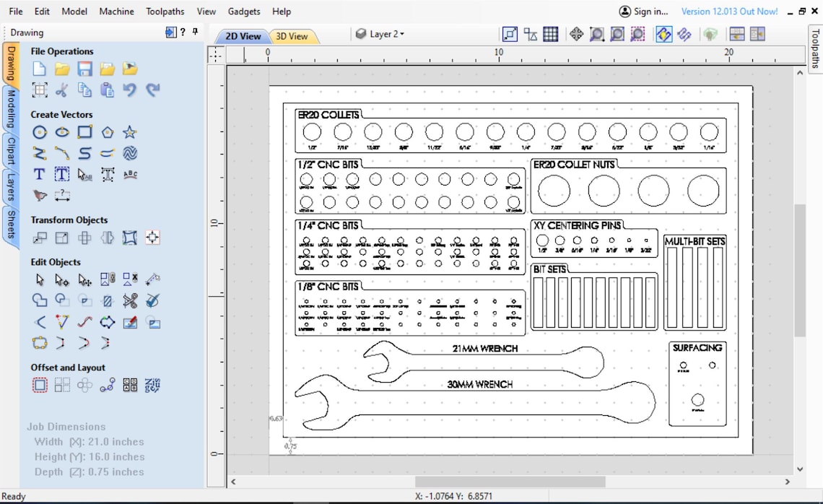Select the Draw Text tool
This screenshot has height=504, width=823.
coord(40,174)
